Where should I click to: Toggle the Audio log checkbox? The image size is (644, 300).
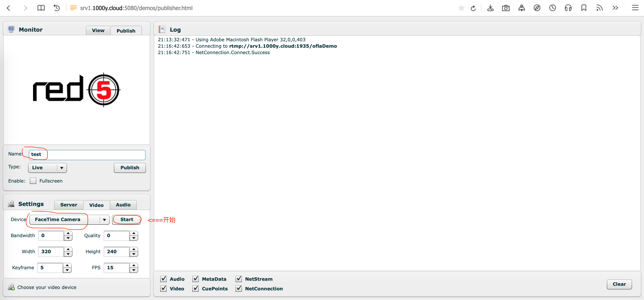pos(163,279)
